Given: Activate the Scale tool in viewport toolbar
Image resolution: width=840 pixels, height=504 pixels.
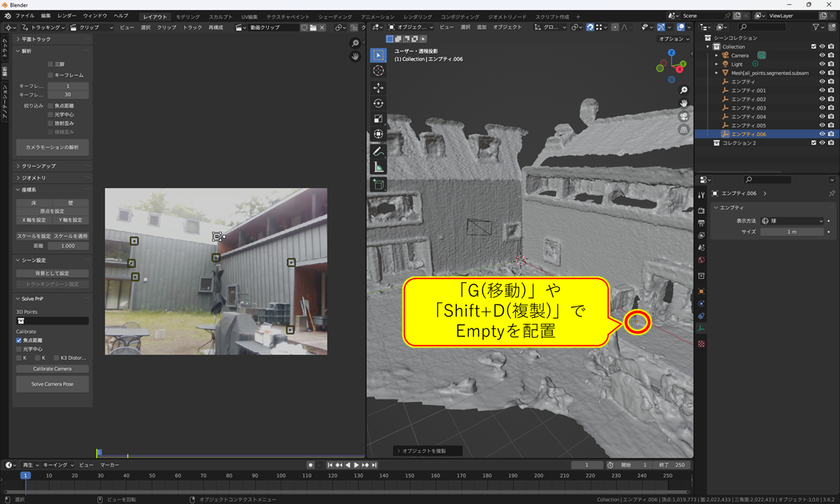Looking at the screenshot, I should 378,118.
